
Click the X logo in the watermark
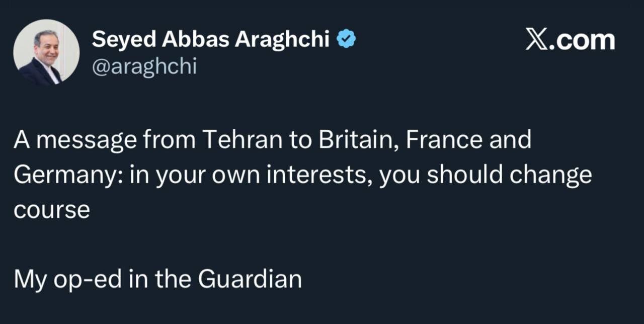click(536, 40)
